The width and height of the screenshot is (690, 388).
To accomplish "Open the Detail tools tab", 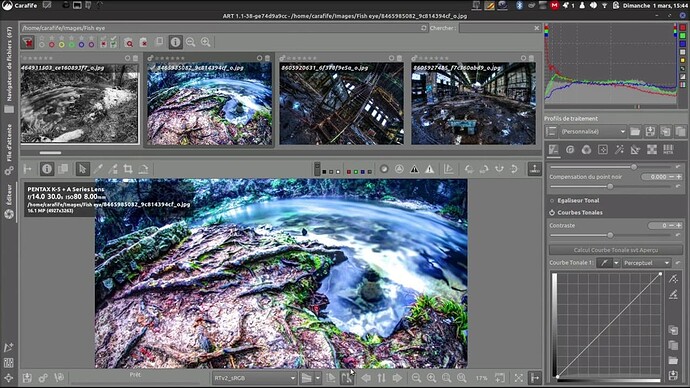I will [570, 150].
